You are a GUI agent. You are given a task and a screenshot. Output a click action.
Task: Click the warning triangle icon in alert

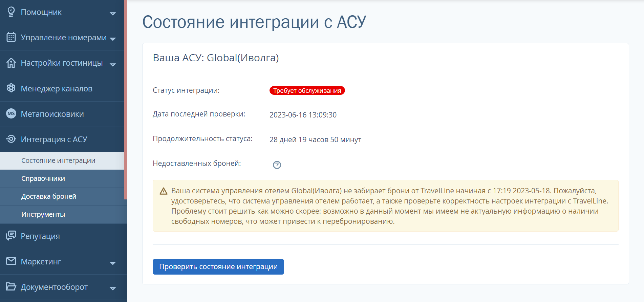point(164,191)
